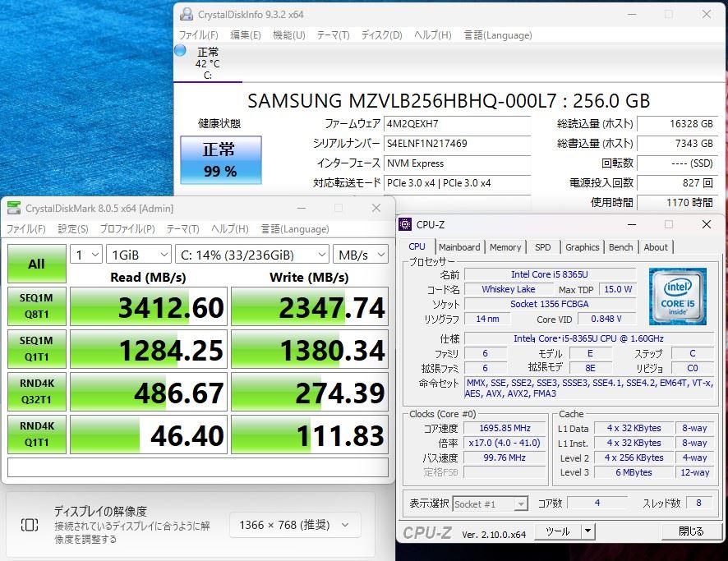Switch to the About tab in CPU-Z

pyautogui.click(x=656, y=247)
